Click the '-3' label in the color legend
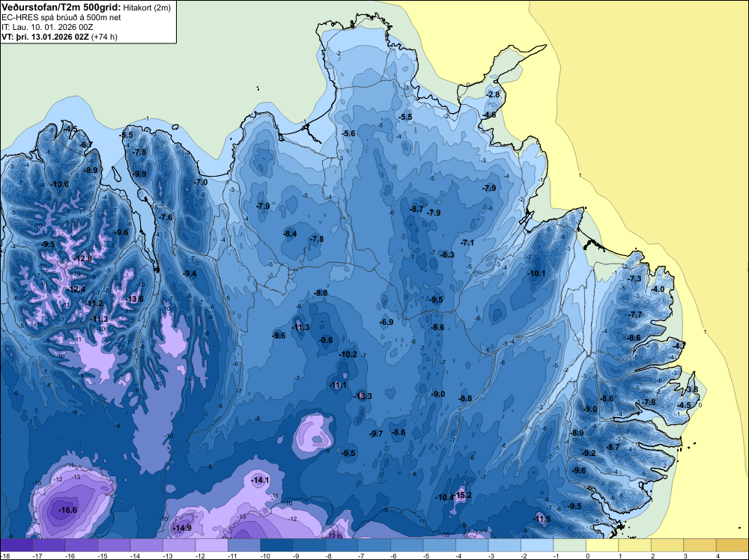Screen dimensions: 749x560 click(490, 556)
